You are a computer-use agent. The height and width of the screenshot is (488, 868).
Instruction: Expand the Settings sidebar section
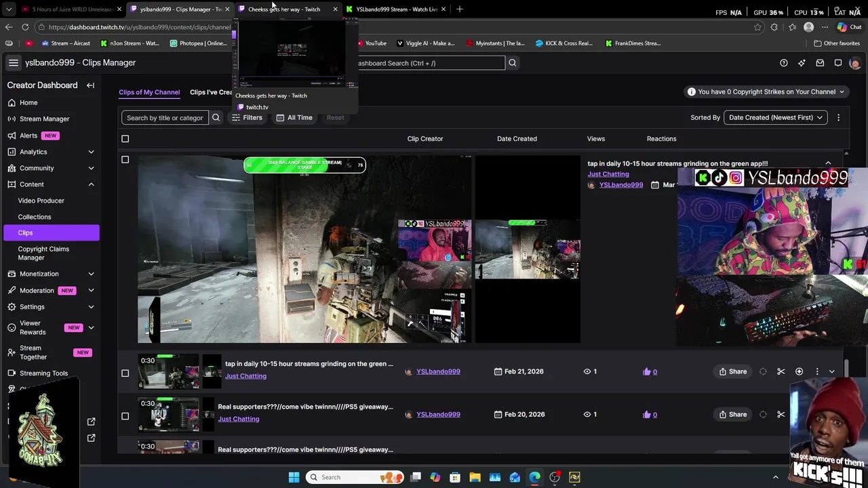tap(91, 307)
